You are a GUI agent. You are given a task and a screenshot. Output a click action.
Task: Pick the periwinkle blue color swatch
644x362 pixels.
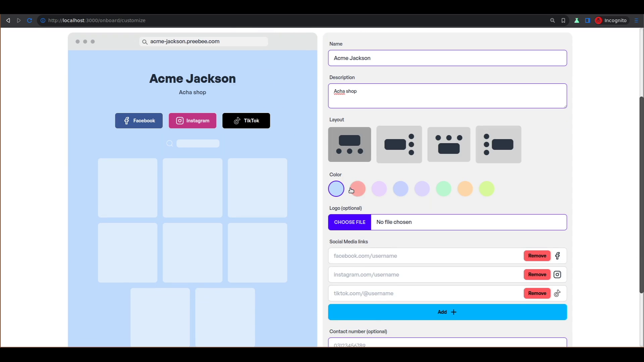400,189
